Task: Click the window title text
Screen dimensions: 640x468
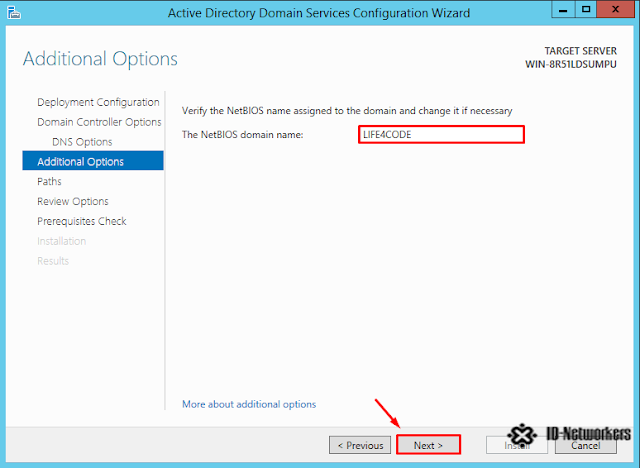Action: tap(319, 13)
